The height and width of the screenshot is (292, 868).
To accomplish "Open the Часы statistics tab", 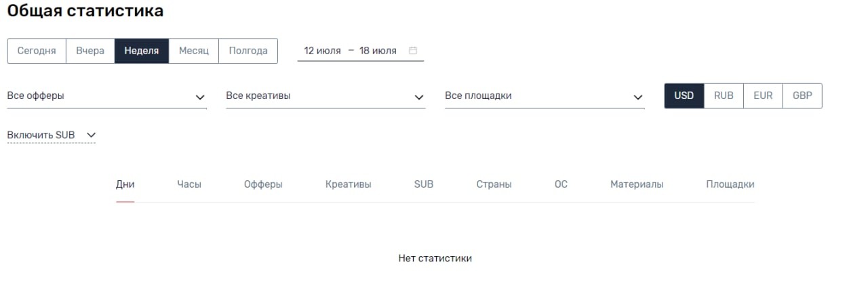I will pos(189,184).
